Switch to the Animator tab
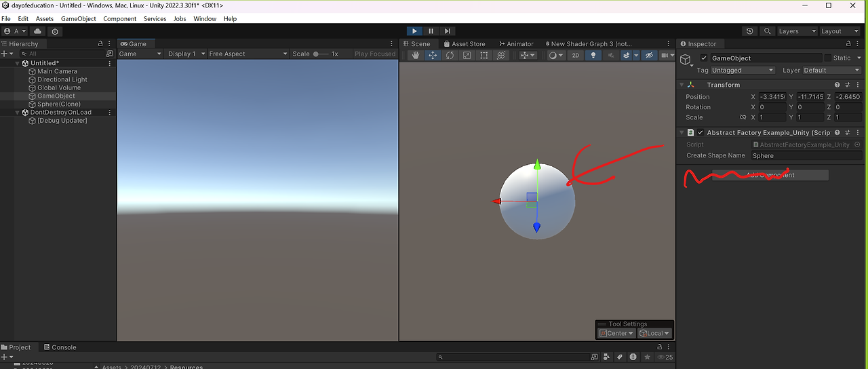This screenshot has width=868, height=369. click(x=515, y=43)
